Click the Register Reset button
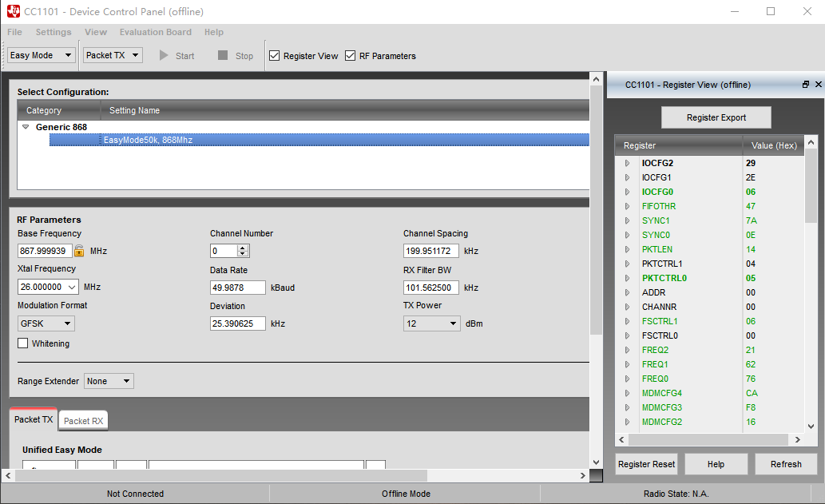This screenshot has width=825, height=504. click(x=646, y=464)
